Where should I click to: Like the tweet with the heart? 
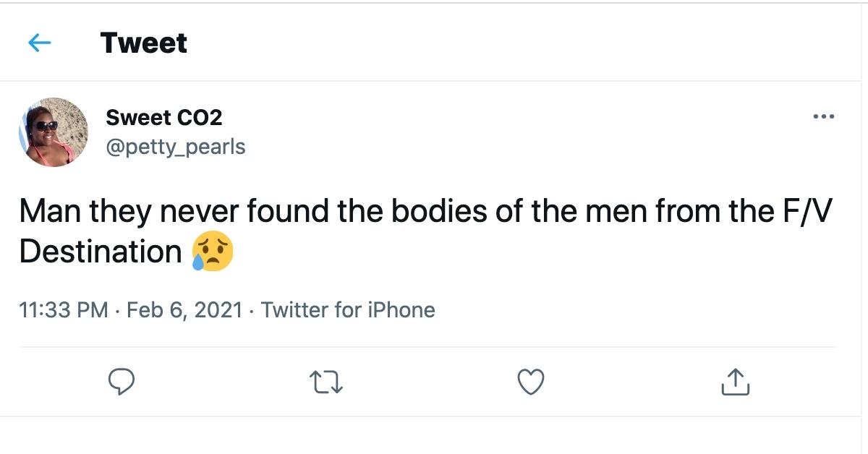click(532, 382)
